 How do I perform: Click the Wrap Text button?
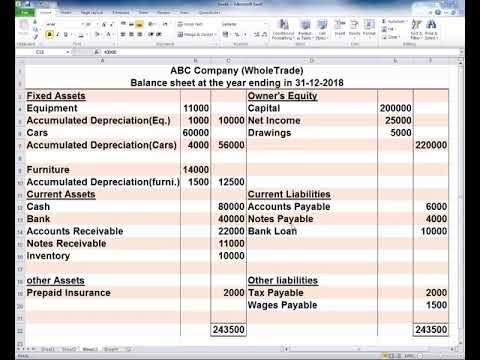(x=190, y=24)
